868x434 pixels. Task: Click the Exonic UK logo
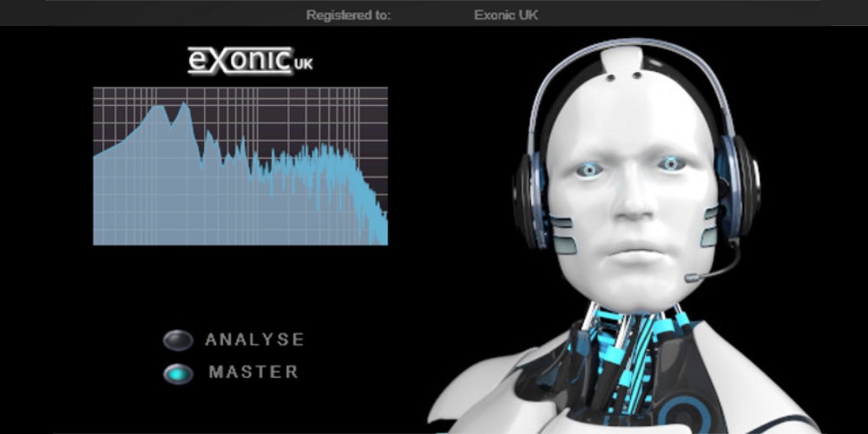click(250, 61)
